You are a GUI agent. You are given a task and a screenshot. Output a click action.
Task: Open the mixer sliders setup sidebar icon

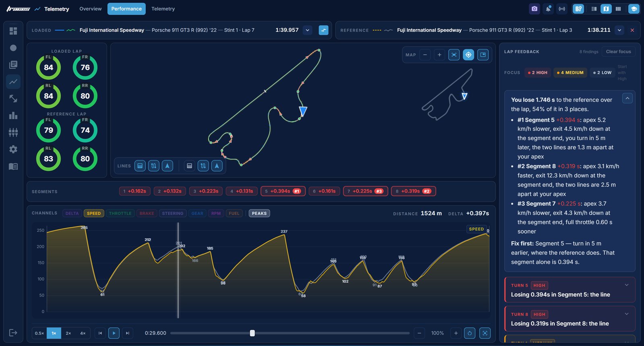13,132
